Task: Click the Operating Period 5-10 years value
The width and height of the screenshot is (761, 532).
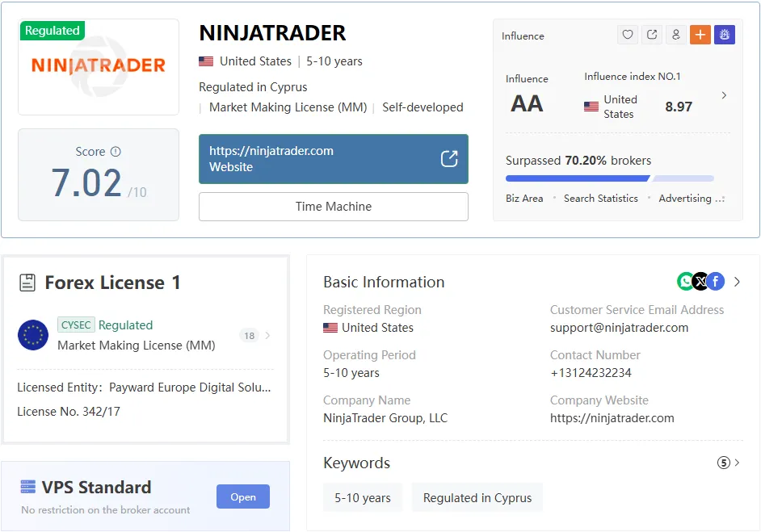Action: tap(351, 373)
